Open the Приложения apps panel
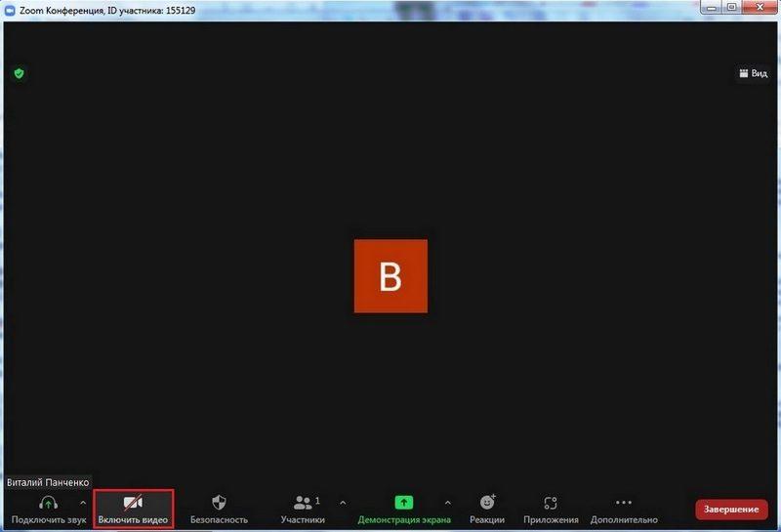Screen dimensions: 781x532 click(551, 510)
